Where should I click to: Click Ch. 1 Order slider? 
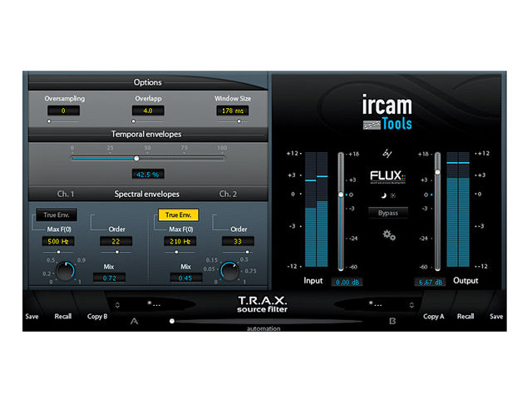[116, 252]
